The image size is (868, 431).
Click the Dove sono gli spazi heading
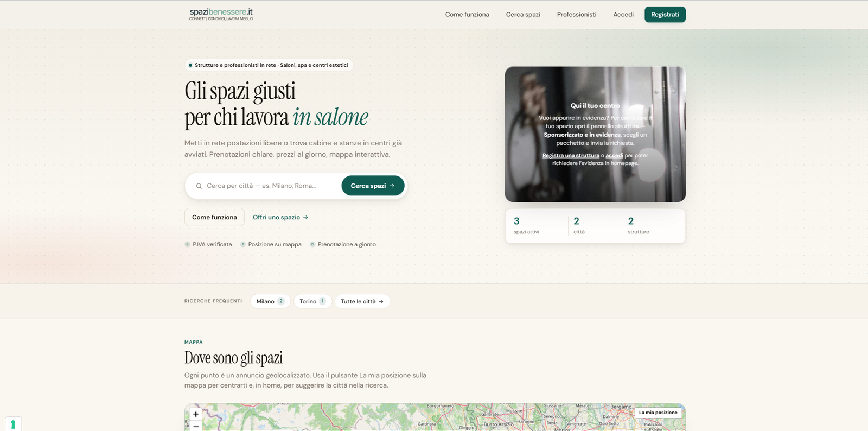(x=233, y=358)
